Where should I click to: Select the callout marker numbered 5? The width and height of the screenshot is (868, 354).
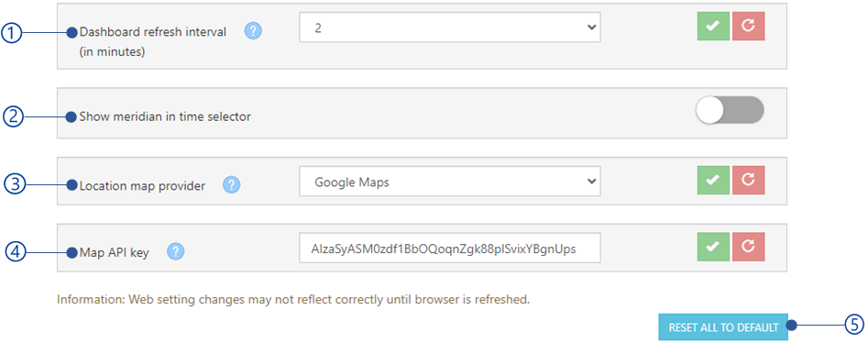pyautogui.click(x=854, y=326)
